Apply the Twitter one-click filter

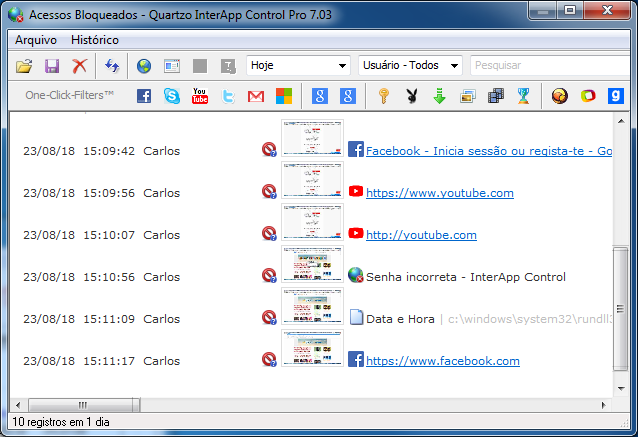(x=228, y=97)
